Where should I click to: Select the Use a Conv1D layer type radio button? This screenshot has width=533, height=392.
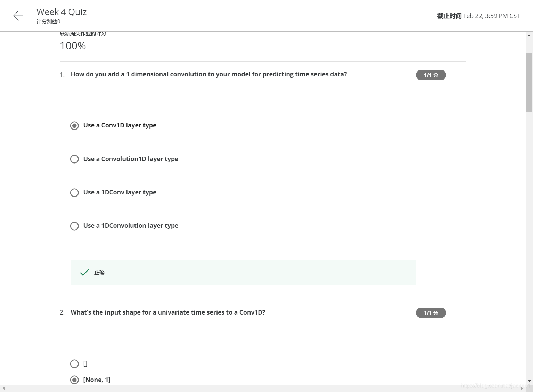pyautogui.click(x=74, y=126)
